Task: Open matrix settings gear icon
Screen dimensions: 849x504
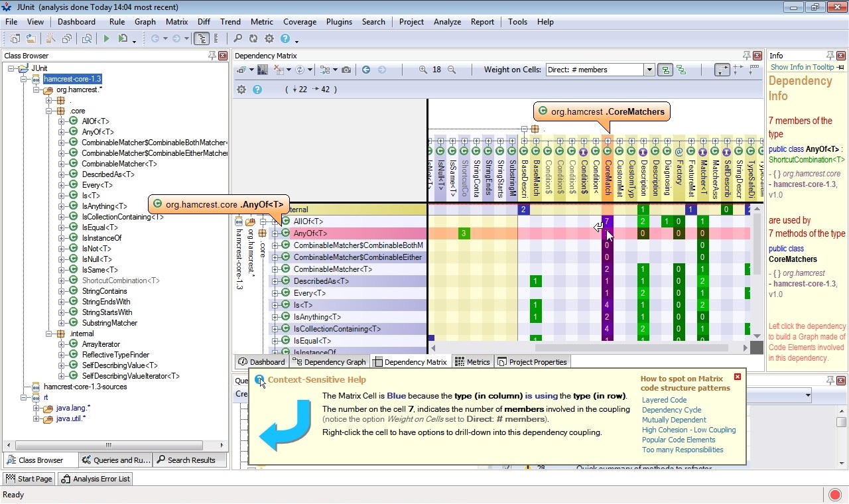Action: (x=241, y=90)
